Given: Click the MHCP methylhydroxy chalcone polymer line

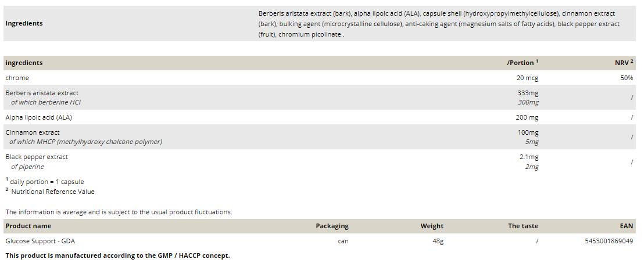Looking at the screenshot, I should pos(86,142).
